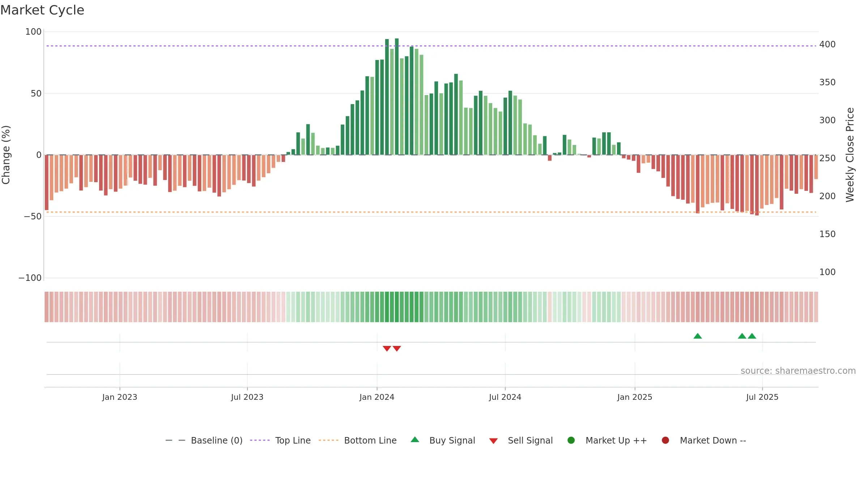Image resolution: width=868 pixels, height=488 pixels.
Task: Click the Jul 2025 x-axis label
Action: [x=762, y=397]
